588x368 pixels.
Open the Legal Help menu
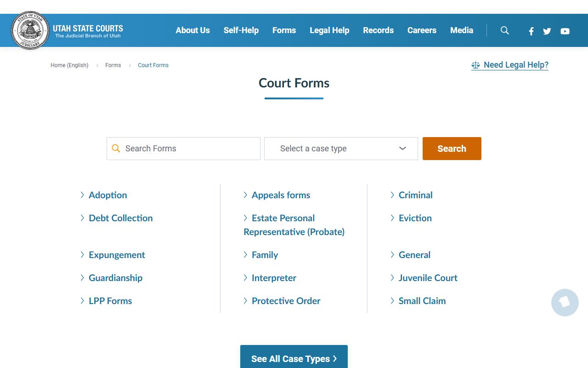coord(329,30)
